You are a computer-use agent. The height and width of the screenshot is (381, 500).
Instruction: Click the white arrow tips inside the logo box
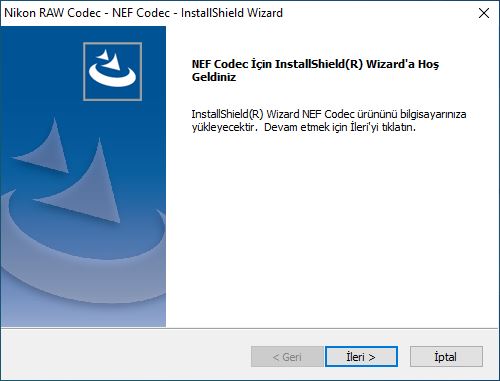pos(110,60)
